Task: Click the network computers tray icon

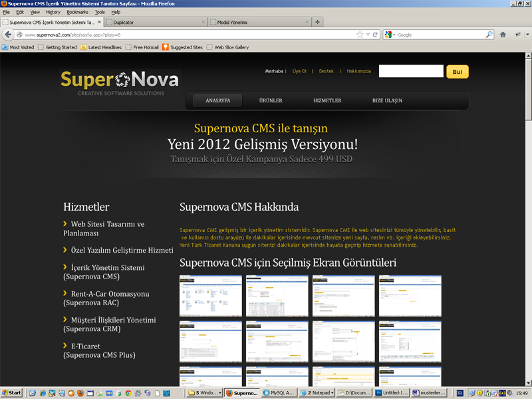Action: 471,393
